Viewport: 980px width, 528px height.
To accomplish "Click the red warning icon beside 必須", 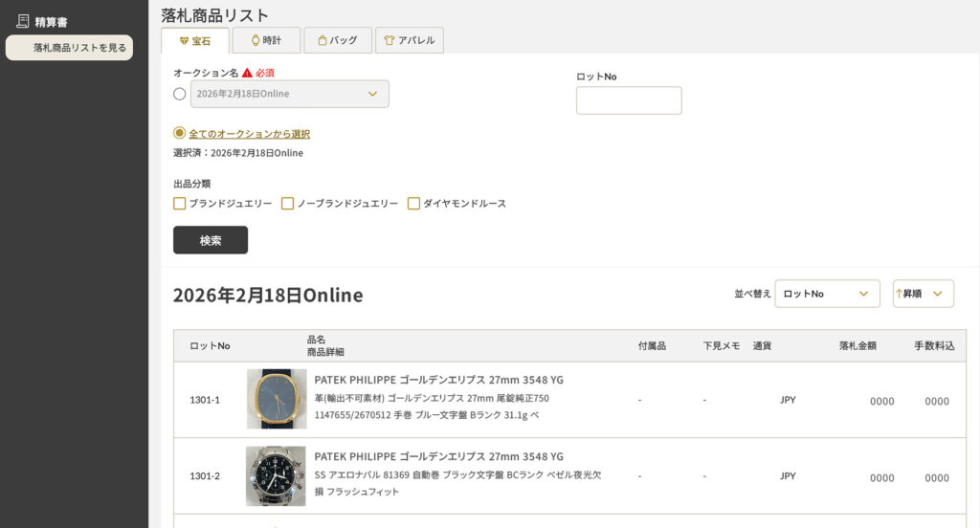I will [x=247, y=73].
